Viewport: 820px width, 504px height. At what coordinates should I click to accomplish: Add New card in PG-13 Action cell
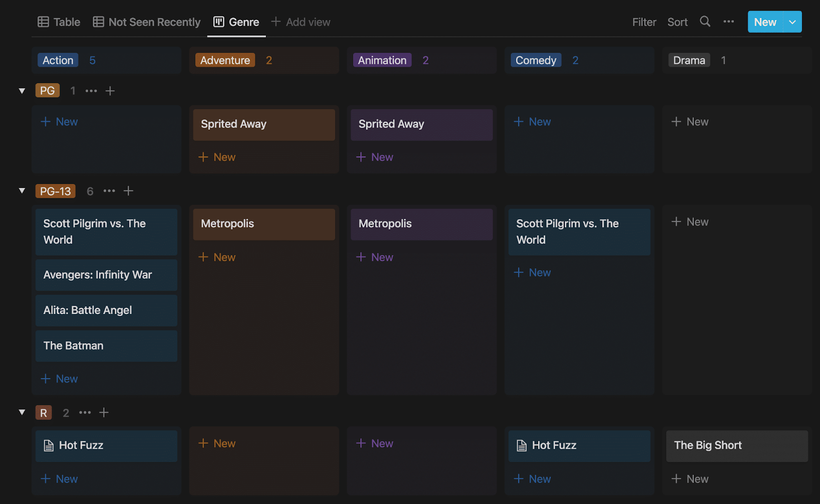point(59,379)
